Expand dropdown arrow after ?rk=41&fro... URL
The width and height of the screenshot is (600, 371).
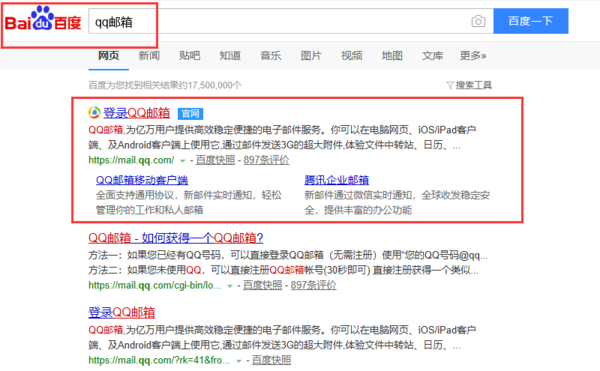pos(239,361)
